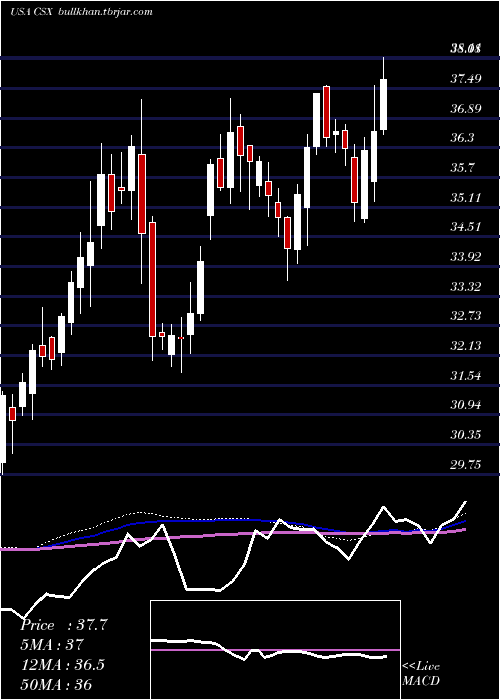This screenshot has height=700, width=500.
Task: Click the 35.7 price axis label
Action: tap(462, 168)
